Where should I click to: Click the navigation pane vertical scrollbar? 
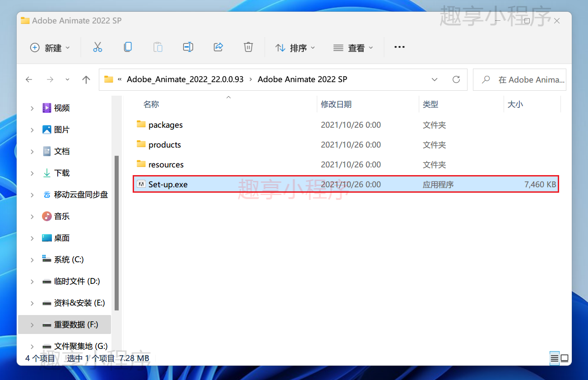(116, 233)
